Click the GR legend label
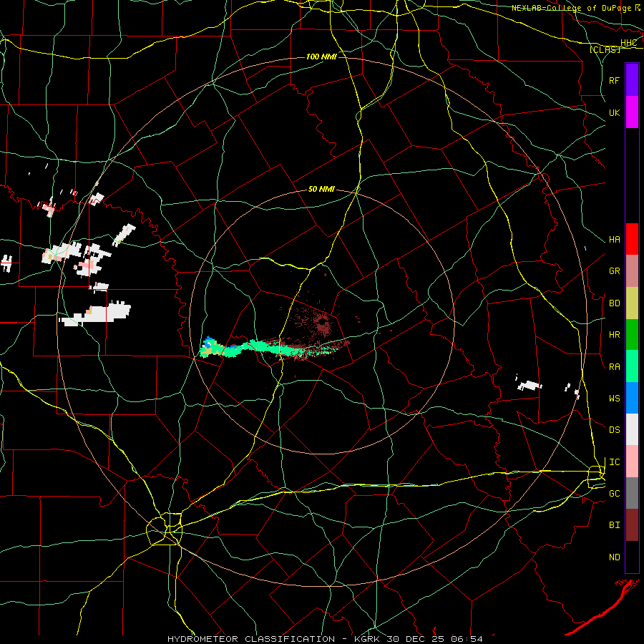Screen dimensions: 644x644 pyautogui.click(x=614, y=271)
